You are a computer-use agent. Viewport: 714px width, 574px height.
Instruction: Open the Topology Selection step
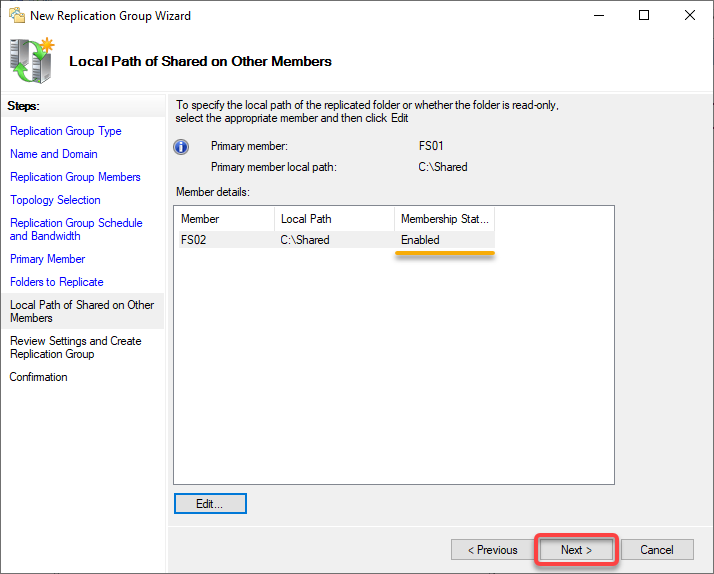(x=55, y=200)
